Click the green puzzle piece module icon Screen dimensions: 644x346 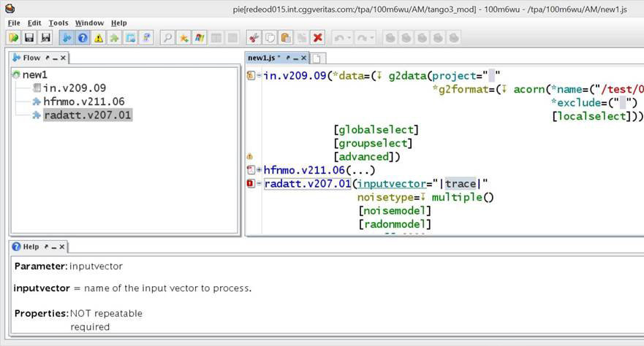pos(115,38)
